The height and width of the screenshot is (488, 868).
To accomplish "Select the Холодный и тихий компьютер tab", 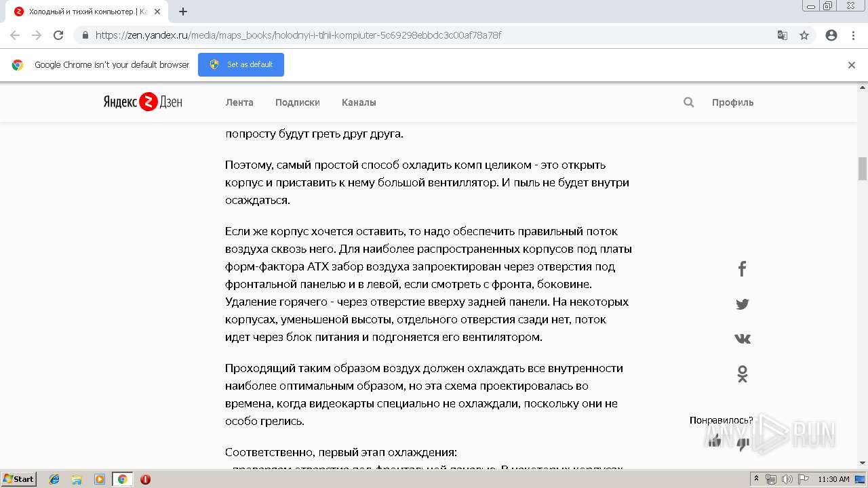I will coord(87,12).
